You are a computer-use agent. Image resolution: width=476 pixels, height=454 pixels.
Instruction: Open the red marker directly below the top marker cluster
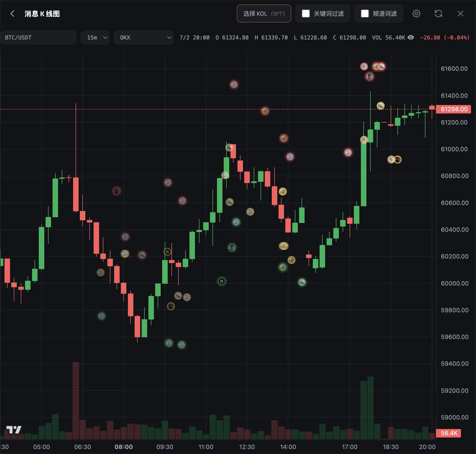tap(370, 76)
